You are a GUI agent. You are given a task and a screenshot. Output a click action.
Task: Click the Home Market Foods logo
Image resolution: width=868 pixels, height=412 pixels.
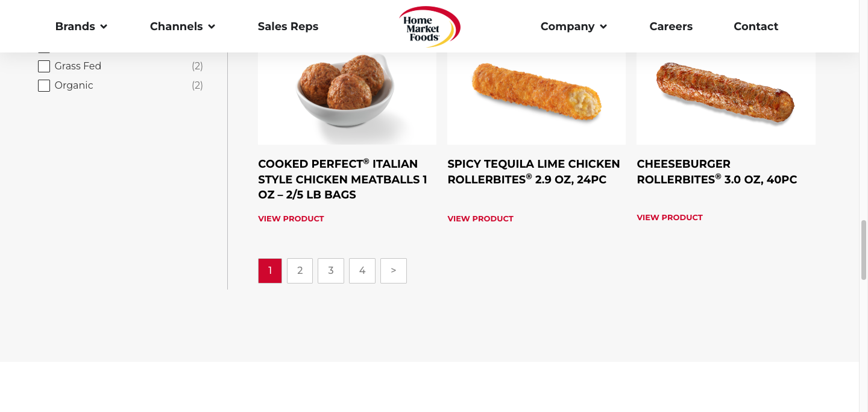pyautogui.click(x=429, y=27)
